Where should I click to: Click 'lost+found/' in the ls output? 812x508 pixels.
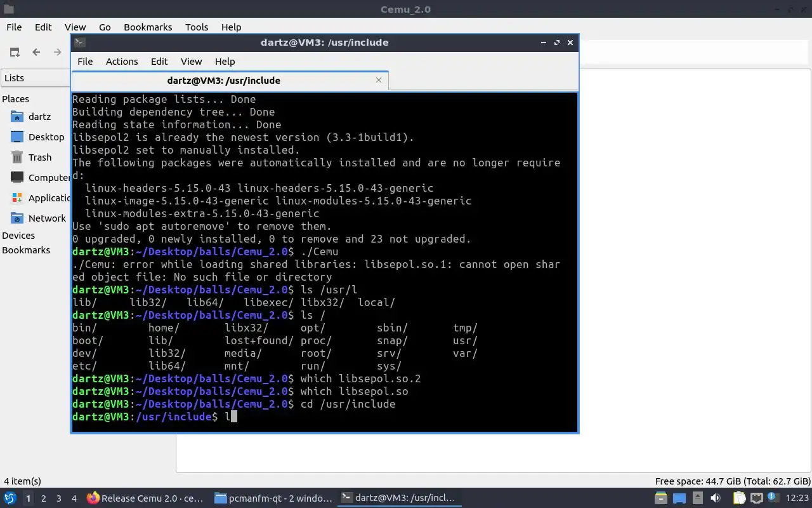tap(259, 340)
